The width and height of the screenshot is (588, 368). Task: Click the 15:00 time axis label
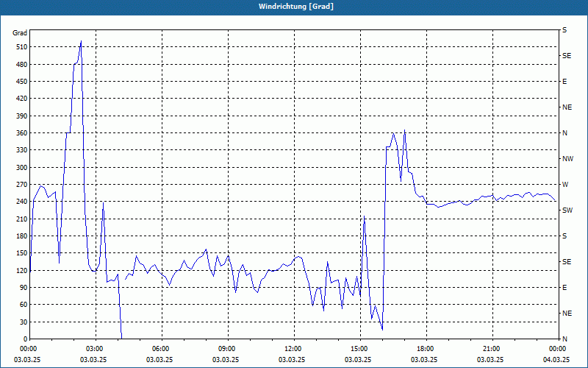359,348
